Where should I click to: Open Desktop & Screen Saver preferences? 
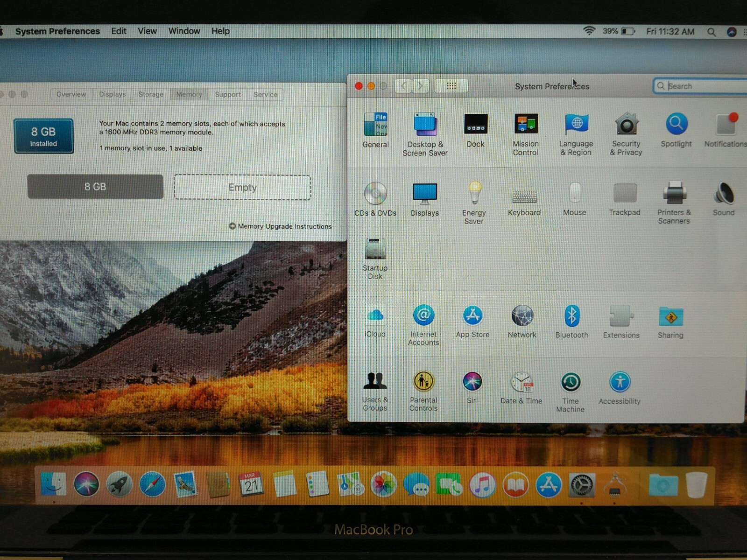coord(425,134)
